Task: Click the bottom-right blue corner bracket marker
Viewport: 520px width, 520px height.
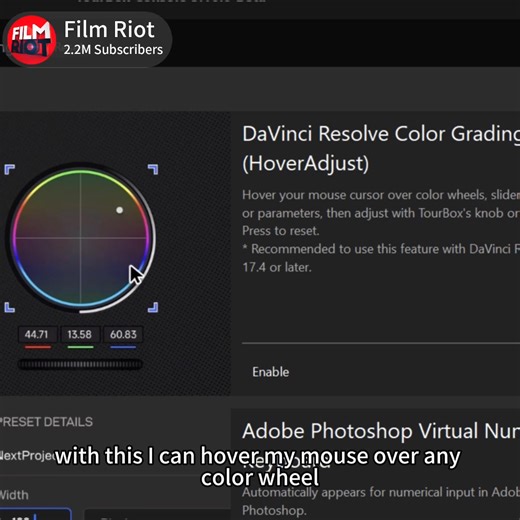Action: click(x=153, y=307)
